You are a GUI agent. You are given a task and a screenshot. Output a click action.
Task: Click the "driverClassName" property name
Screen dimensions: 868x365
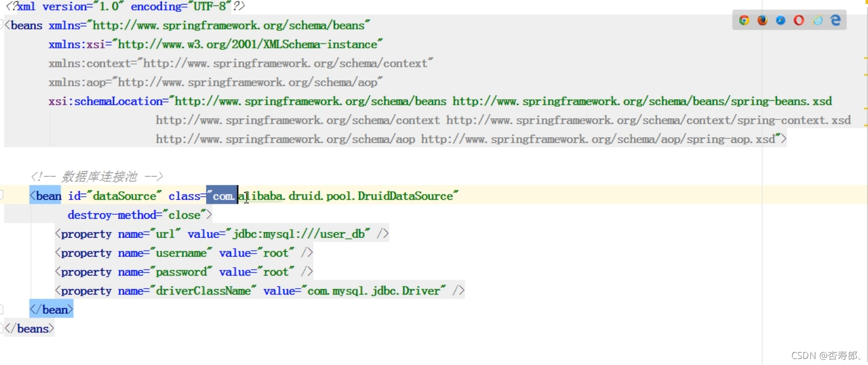tap(203, 291)
